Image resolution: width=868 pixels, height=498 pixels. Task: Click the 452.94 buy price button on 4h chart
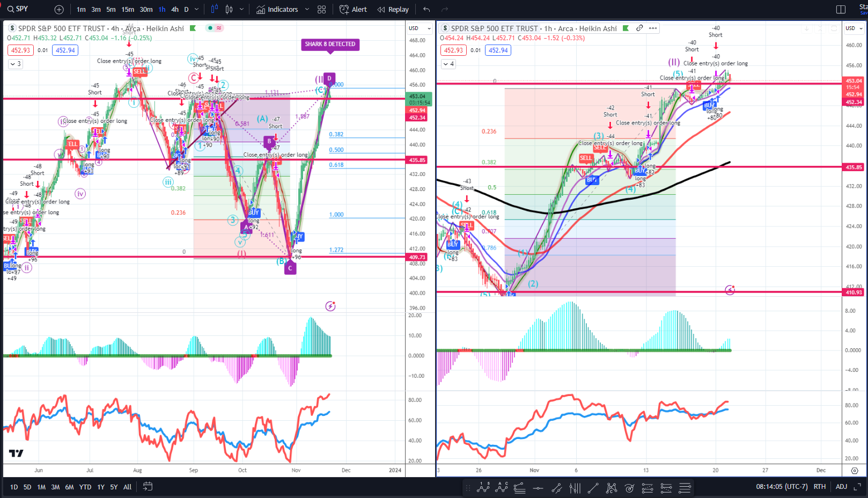coord(65,50)
